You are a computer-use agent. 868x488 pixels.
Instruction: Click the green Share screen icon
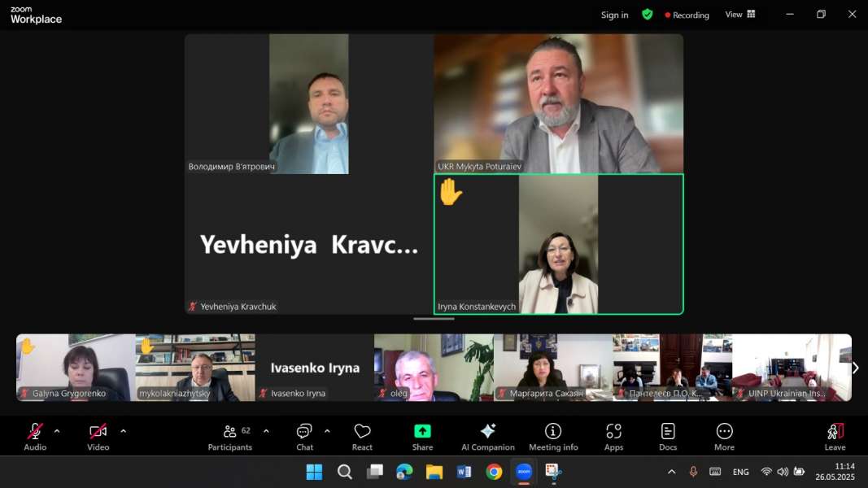click(x=422, y=432)
